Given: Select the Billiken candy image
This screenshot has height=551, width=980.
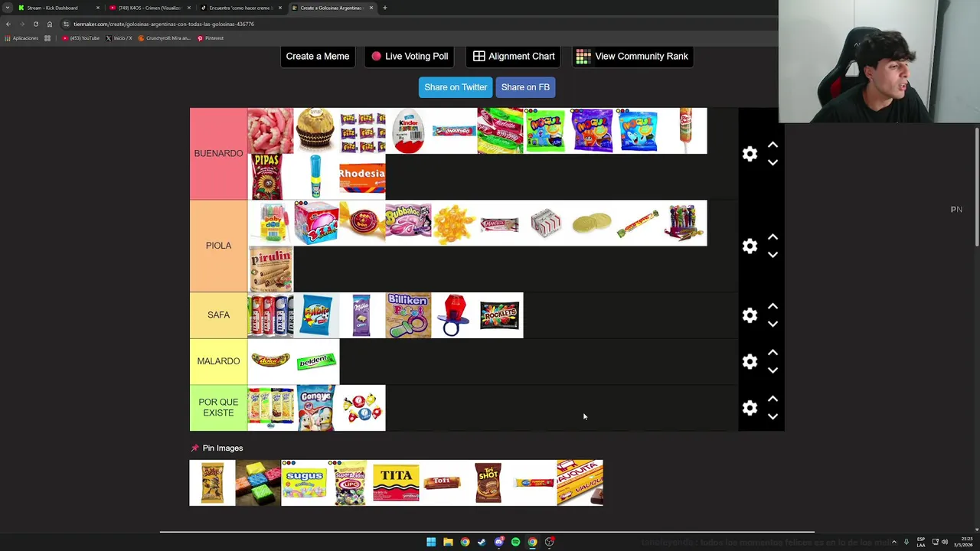Looking at the screenshot, I should pyautogui.click(x=408, y=315).
